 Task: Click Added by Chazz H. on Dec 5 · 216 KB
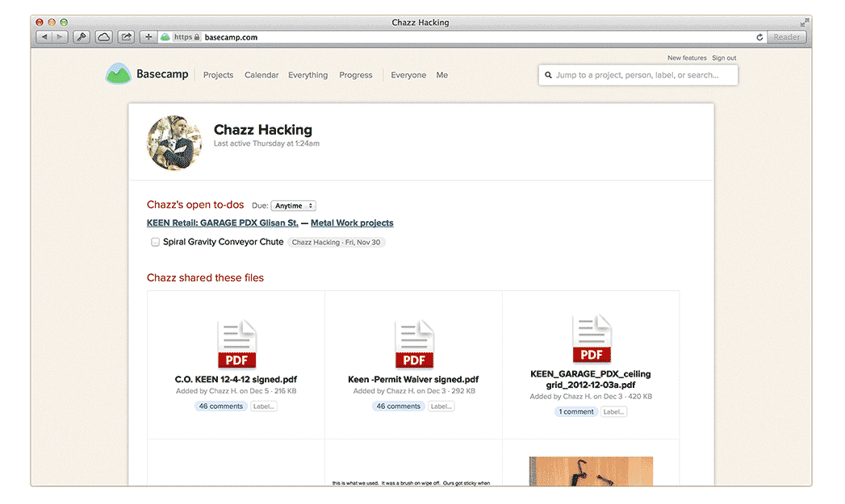click(236, 391)
